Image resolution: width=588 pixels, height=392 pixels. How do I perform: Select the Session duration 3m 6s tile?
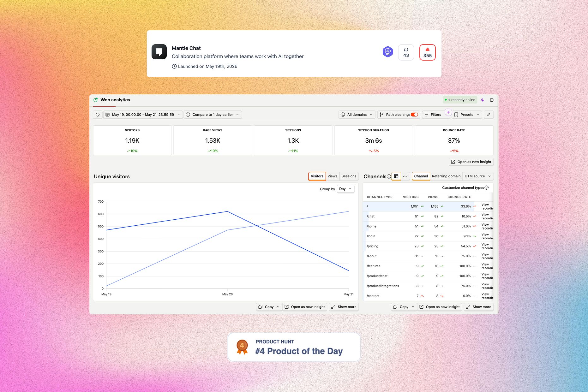click(374, 140)
